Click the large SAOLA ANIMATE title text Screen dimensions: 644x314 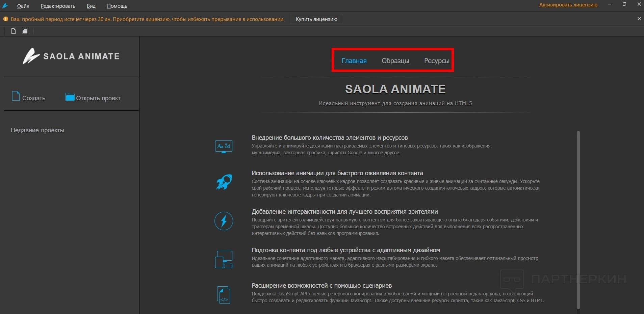click(395, 89)
